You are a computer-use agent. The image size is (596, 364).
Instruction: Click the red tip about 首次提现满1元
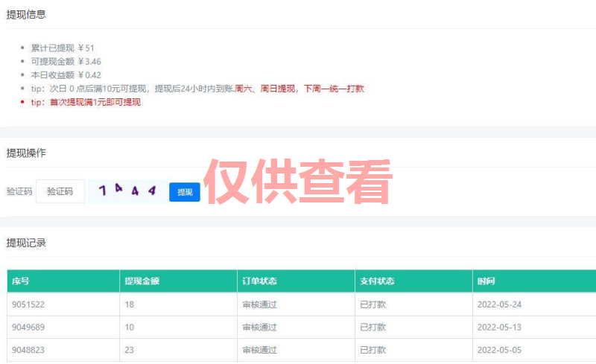point(85,102)
